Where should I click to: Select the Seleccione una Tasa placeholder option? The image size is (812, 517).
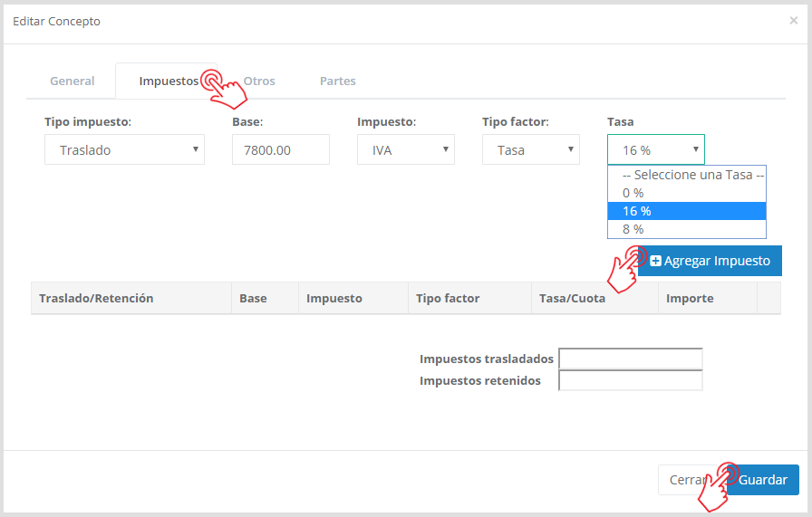pyautogui.click(x=687, y=175)
